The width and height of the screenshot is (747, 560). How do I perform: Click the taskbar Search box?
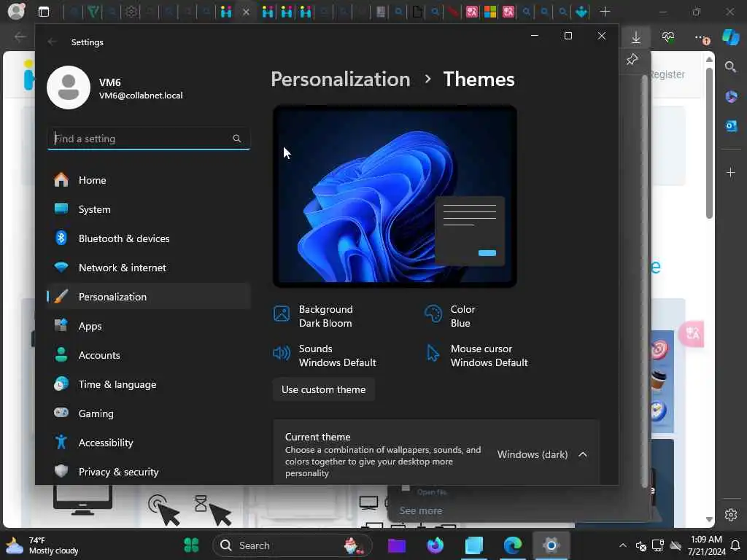(292, 545)
